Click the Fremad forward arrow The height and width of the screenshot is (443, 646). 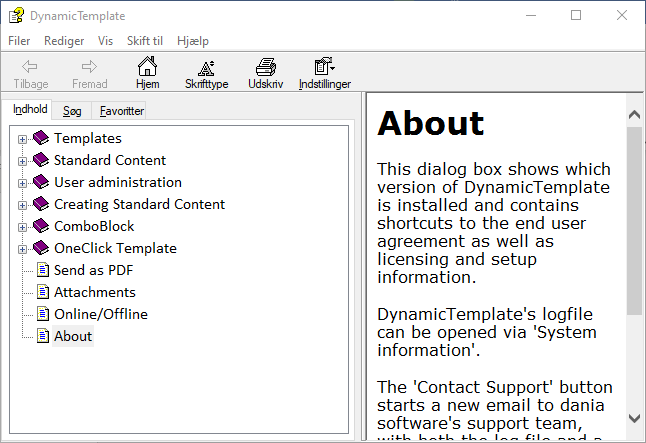pyautogui.click(x=89, y=66)
